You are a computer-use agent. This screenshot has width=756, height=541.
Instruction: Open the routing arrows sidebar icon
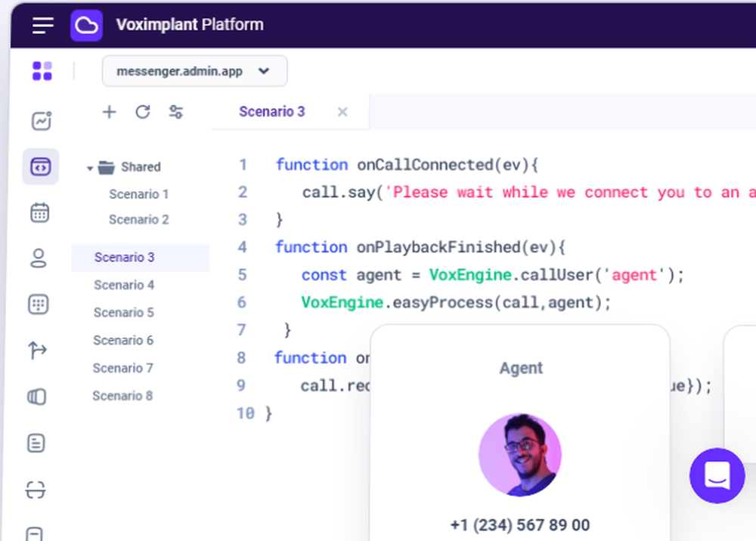click(x=37, y=351)
